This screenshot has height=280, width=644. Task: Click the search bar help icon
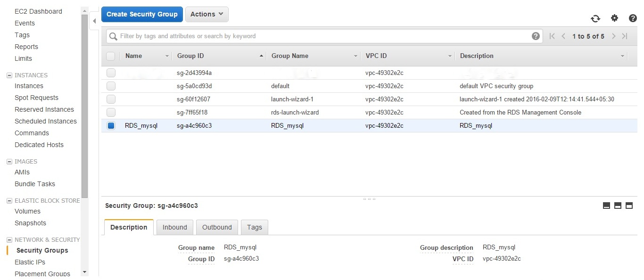(x=536, y=36)
